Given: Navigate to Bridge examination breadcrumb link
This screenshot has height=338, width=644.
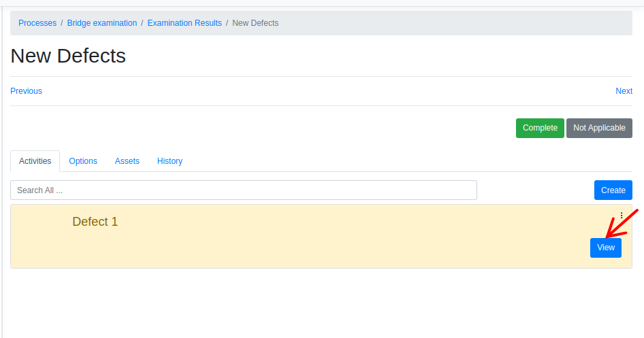Looking at the screenshot, I should [102, 23].
